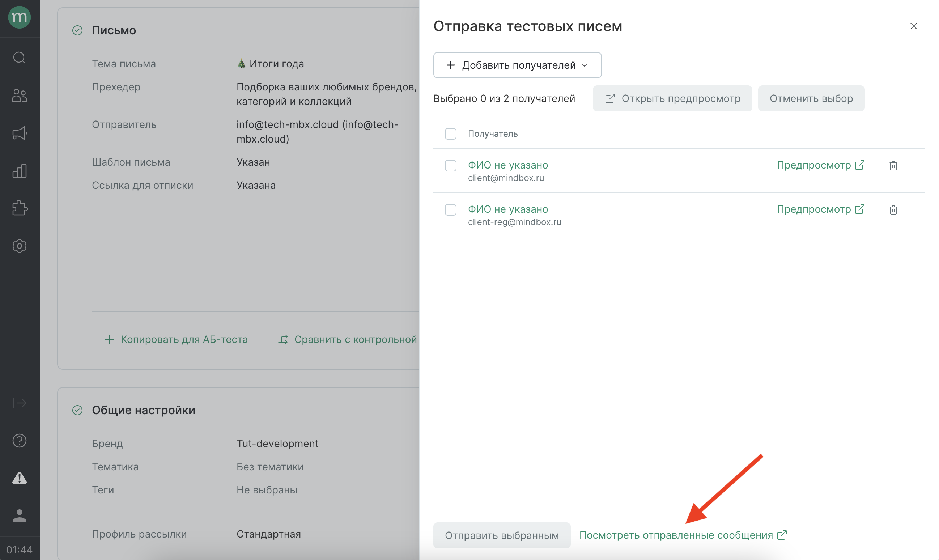Open Посмотреть отправленные сообщения link
This screenshot has height=560, width=939.
point(683,535)
